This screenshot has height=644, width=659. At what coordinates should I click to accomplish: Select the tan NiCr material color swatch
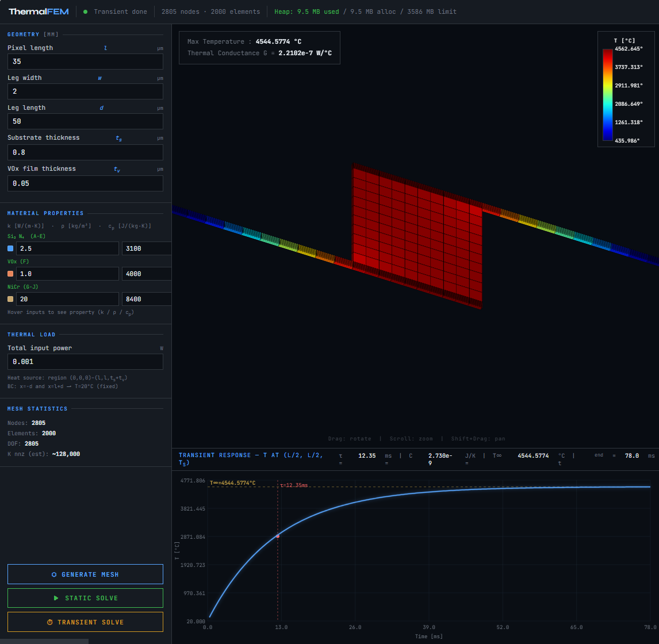(10, 298)
